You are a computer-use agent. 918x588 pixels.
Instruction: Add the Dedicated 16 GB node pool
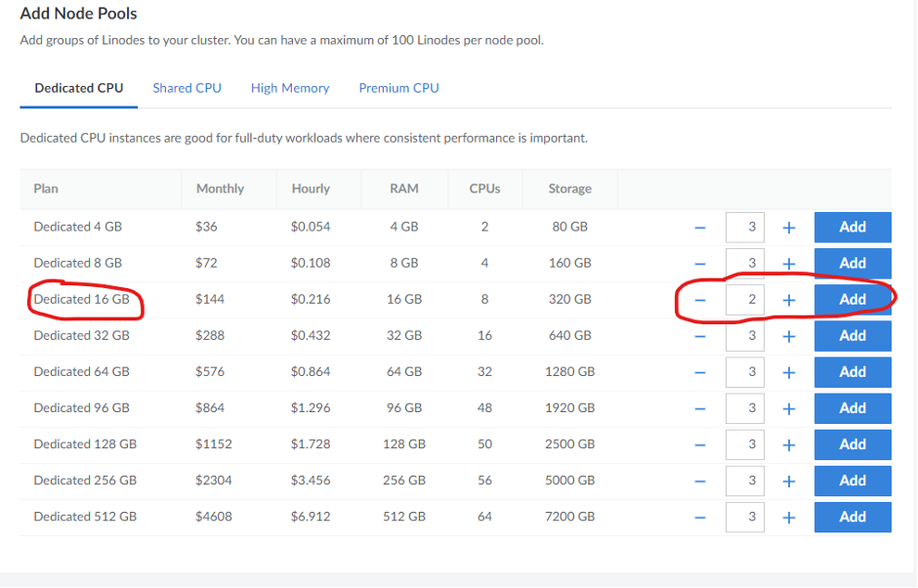(x=853, y=299)
